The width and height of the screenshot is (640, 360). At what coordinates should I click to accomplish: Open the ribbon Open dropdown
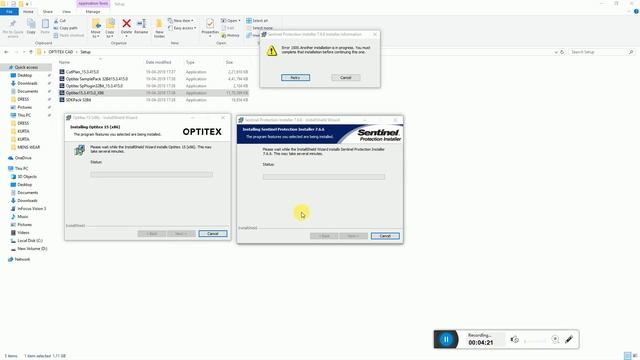230,20
